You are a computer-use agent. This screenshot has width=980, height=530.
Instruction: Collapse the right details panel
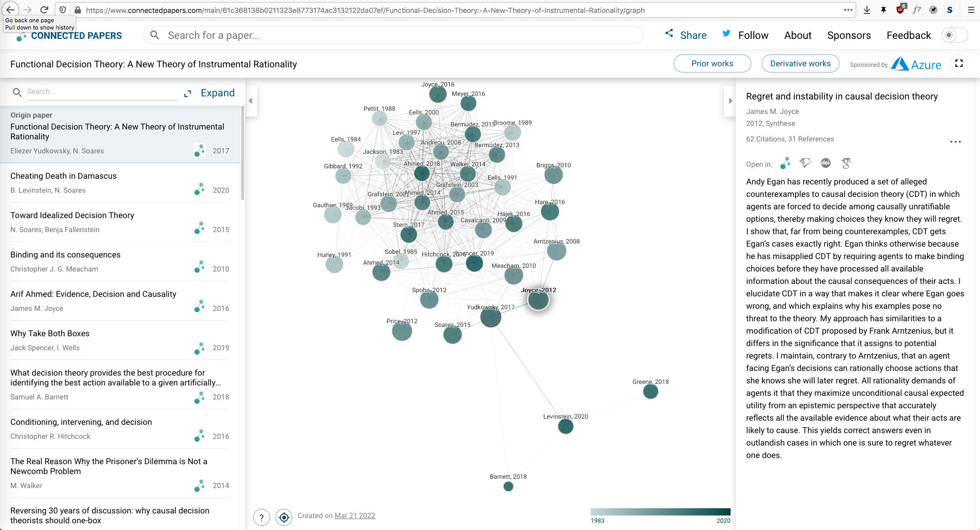point(730,101)
